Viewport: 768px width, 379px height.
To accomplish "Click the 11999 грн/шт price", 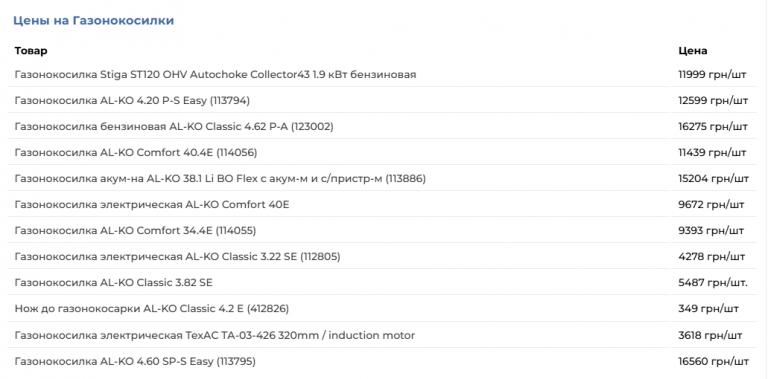I will tap(712, 74).
